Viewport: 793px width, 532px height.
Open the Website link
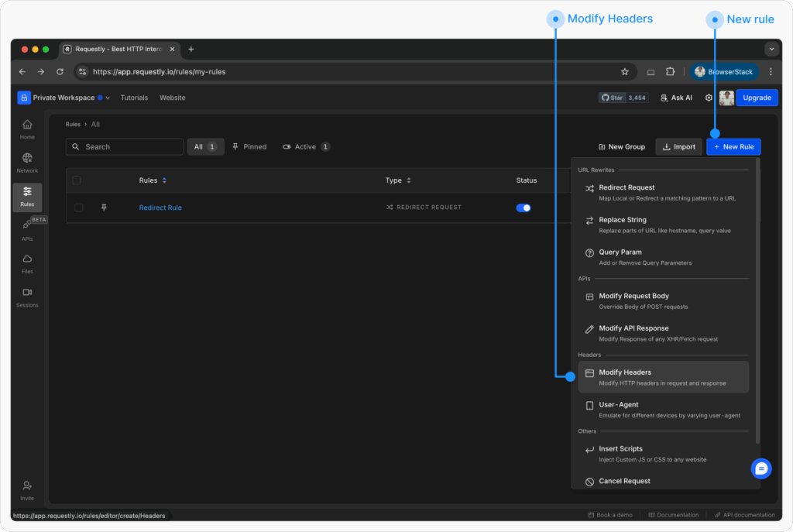(173, 98)
